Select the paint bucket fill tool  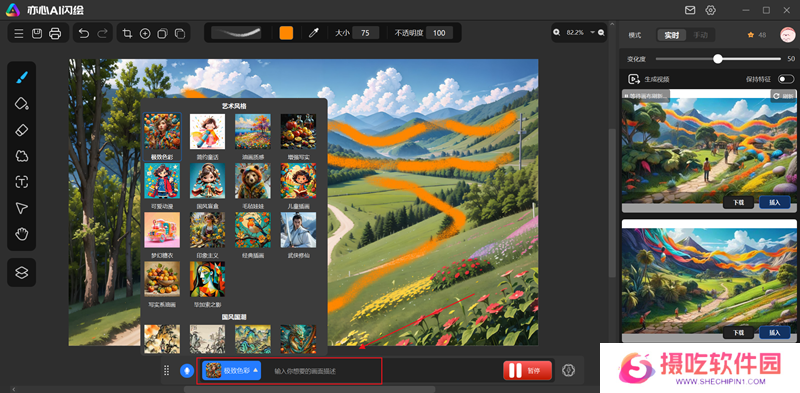21,104
